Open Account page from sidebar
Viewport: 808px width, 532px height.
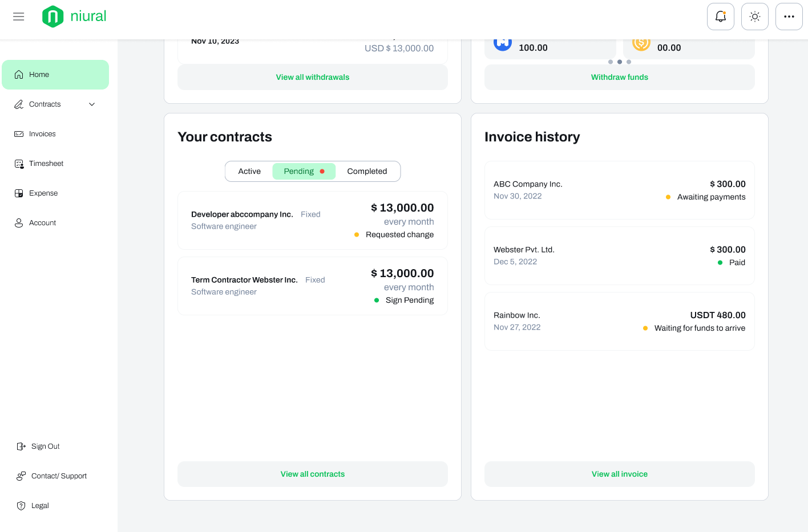pyautogui.click(x=55, y=223)
